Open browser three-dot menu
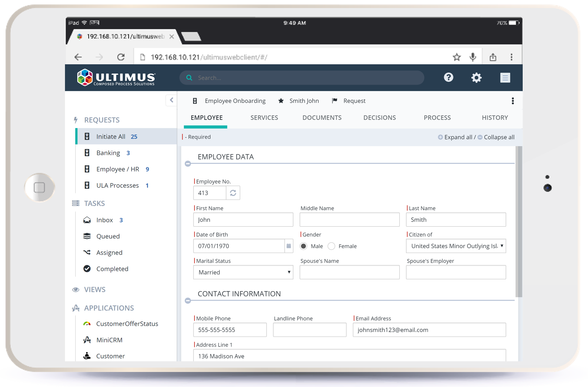The height and width of the screenshot is (387, 588). coord(511,57)
